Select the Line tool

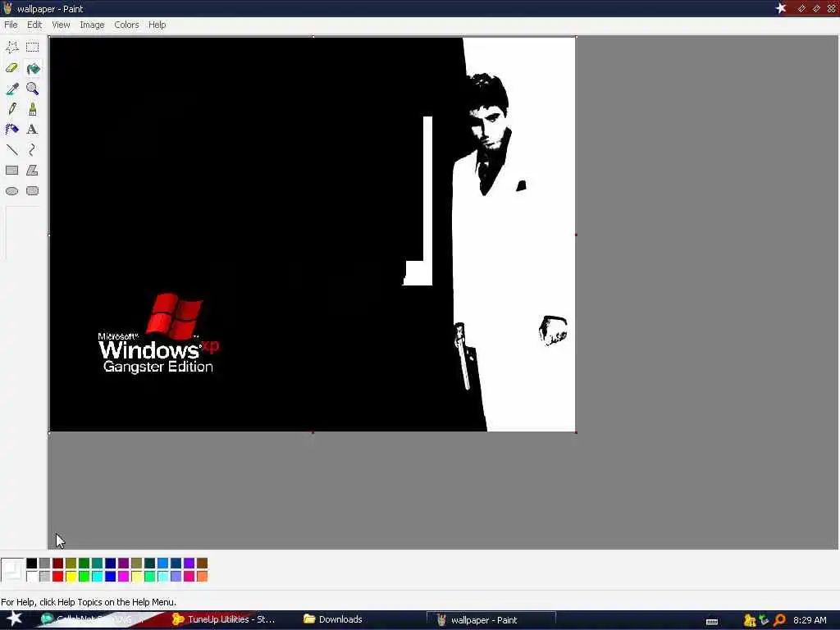tap(11, 149)
